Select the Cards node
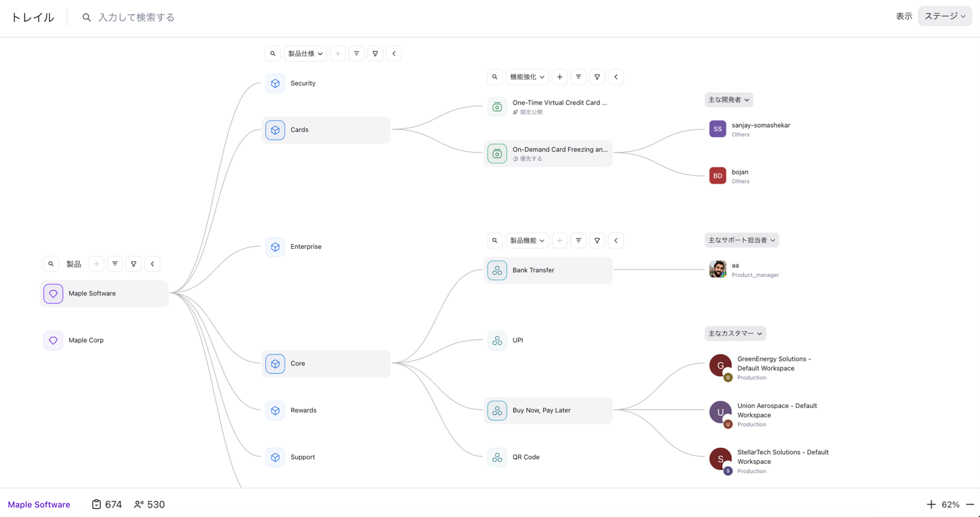This screenshot has width=980, height=517. (326, 130)
